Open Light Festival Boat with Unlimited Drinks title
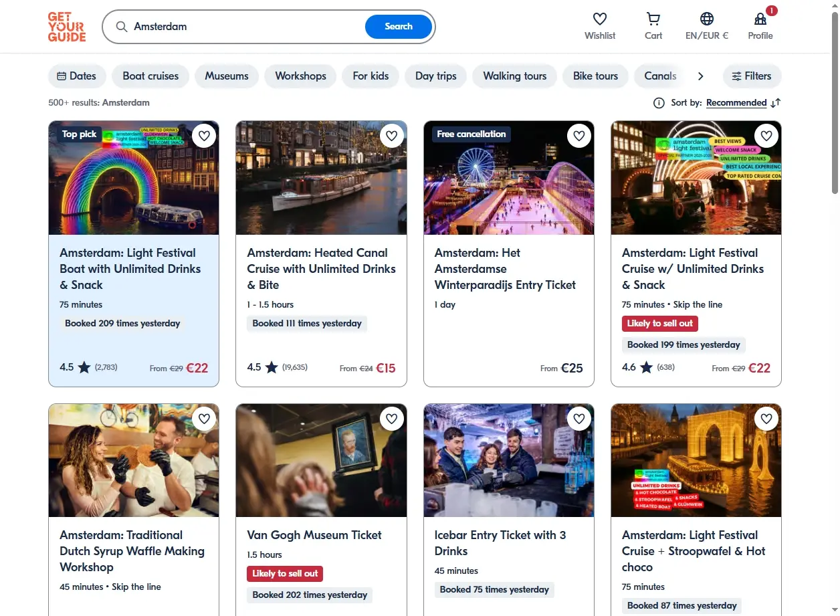The width and height of the screenshot is (840, 616). pyautogui.click(x=130, y=269)
